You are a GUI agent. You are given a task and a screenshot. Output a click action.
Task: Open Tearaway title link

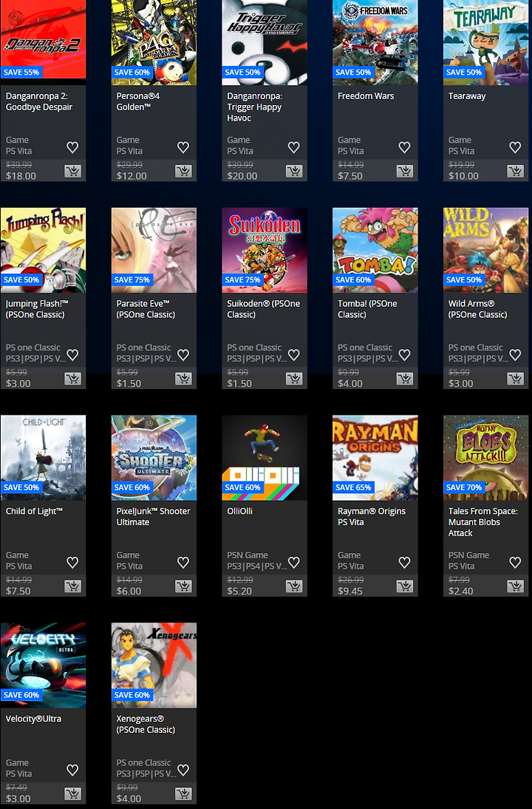pyautogui.click(x=467, y=96)
